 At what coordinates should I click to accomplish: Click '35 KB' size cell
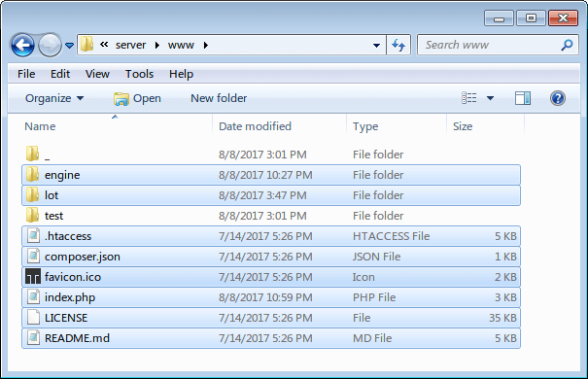coord(502,318)
